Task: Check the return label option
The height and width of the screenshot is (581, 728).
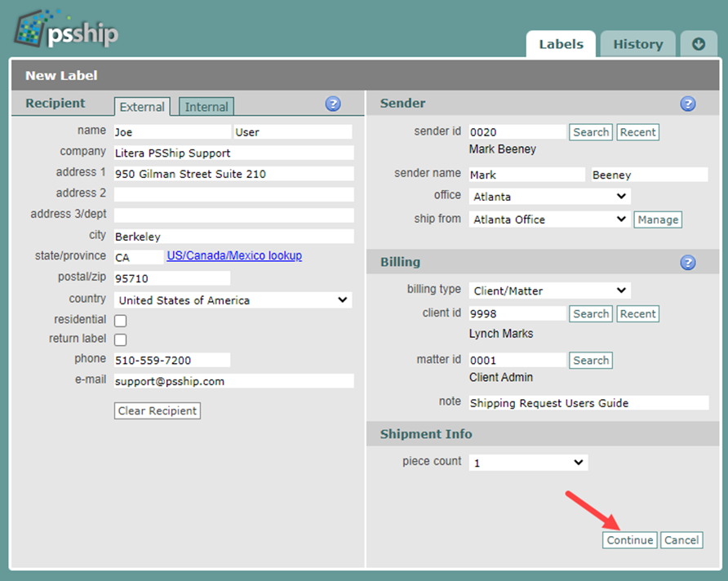Action: [118, 340]
